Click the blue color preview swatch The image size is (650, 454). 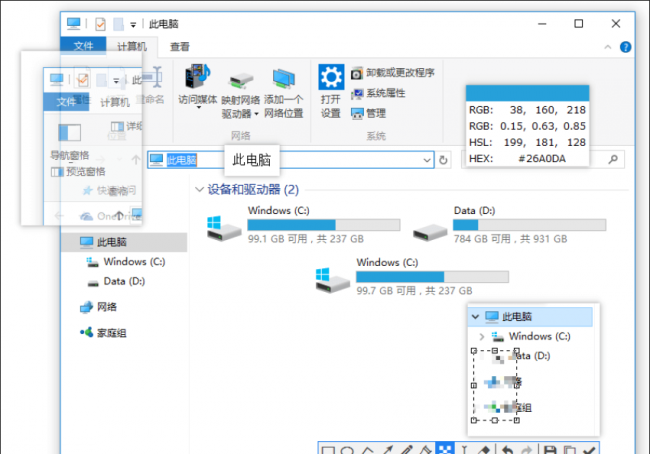click(x=527, y=93)
